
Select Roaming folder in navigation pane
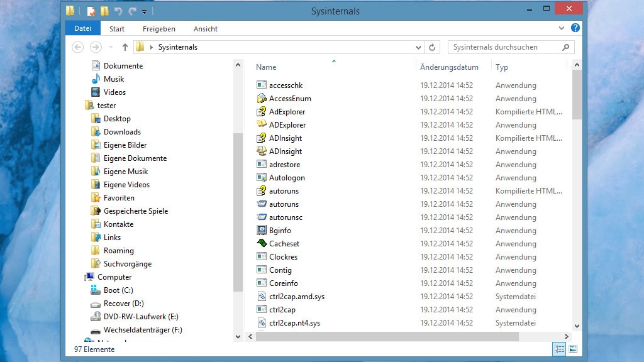pyautogui.click(x=119, y=250)
